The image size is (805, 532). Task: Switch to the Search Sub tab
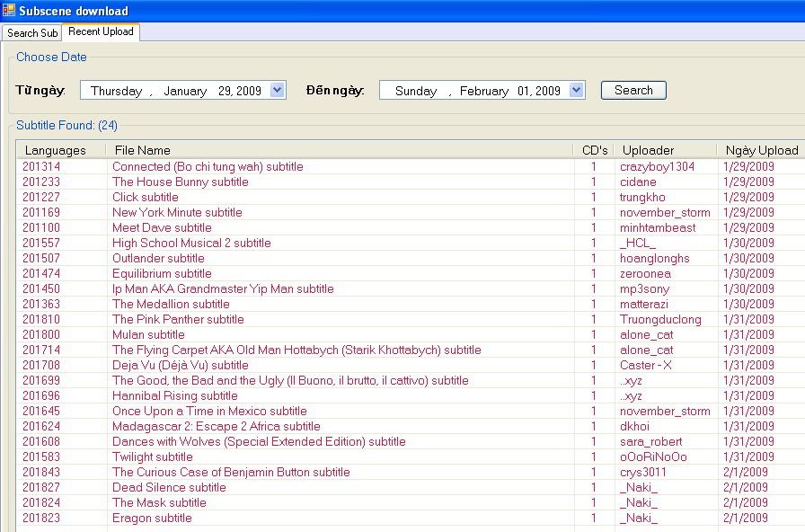tap(31, 33)
